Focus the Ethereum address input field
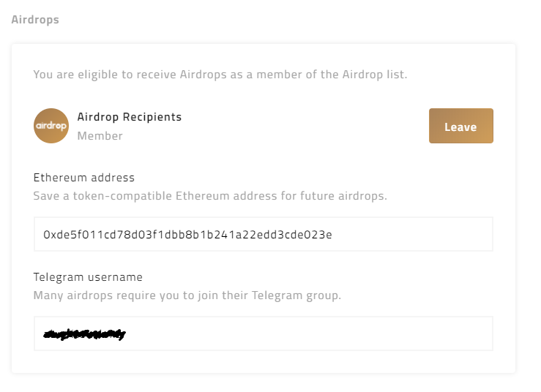 [263, 234]
